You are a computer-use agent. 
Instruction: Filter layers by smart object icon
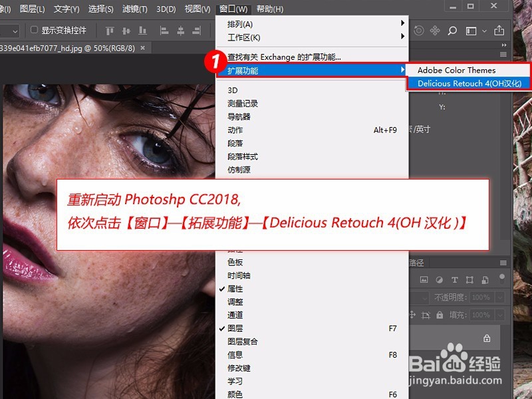coord(485,279)
